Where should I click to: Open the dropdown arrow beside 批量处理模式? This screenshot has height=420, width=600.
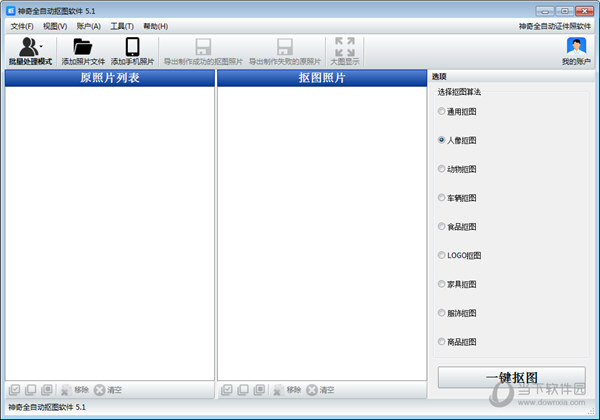[x=41, y=47]
